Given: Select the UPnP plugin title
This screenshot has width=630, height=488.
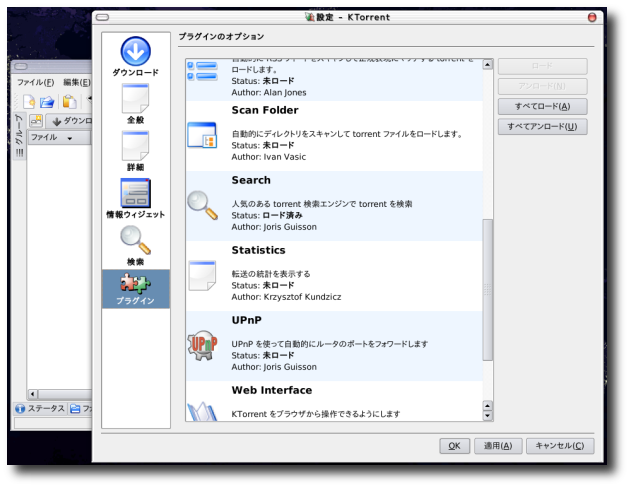Looking at the screenshot, I should (246, 320).
